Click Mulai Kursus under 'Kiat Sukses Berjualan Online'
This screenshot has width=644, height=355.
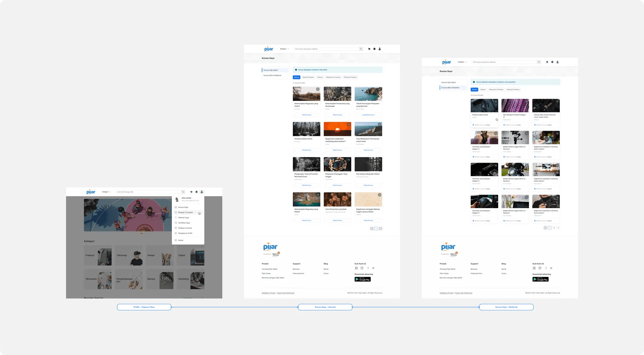click(x=368, y=185)
